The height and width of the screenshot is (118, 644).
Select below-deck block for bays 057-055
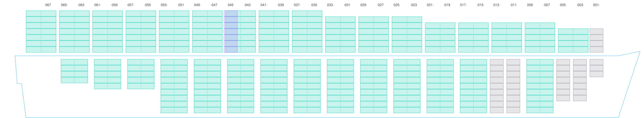pyautogui.click(x=141, y=74)
